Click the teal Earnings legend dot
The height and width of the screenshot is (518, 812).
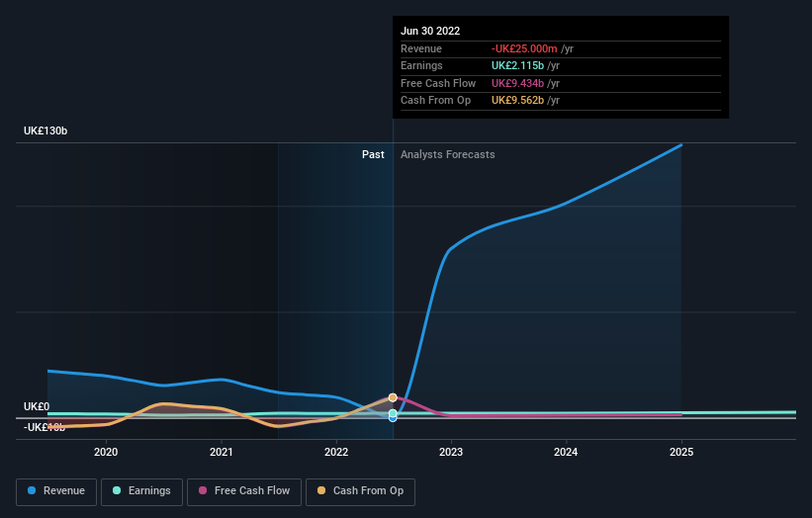coord(117,490)
